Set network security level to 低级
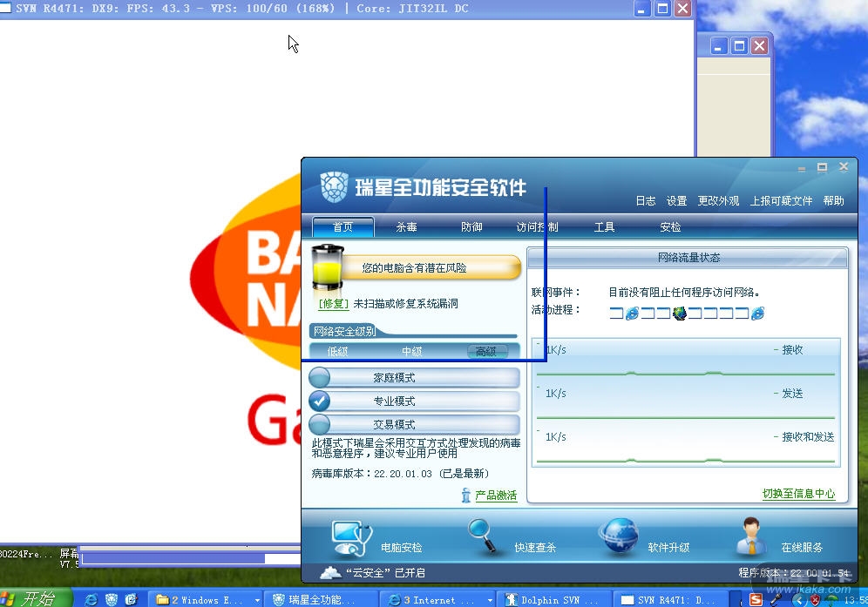Screen dimensions: 868x607 pyautogui.click(x=337, y=351)
